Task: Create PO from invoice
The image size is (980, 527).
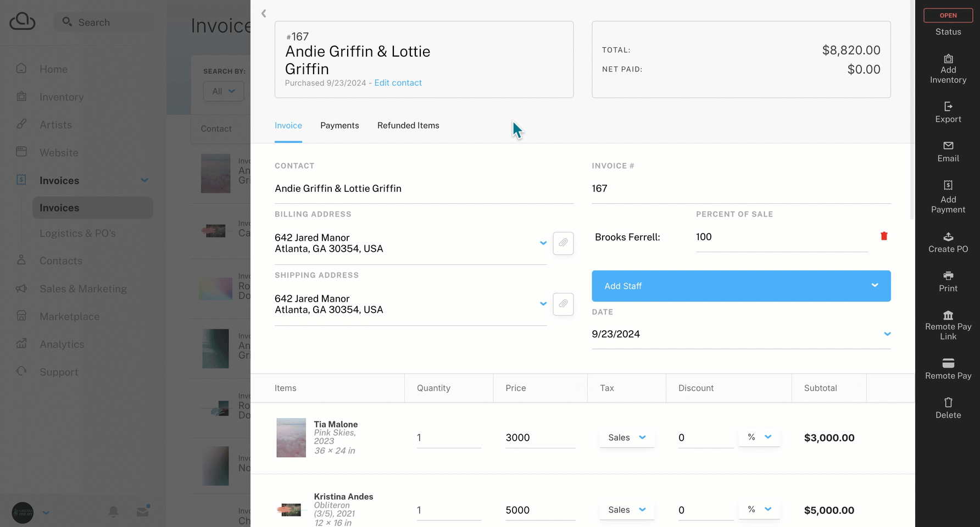Action: coord(948,242)
